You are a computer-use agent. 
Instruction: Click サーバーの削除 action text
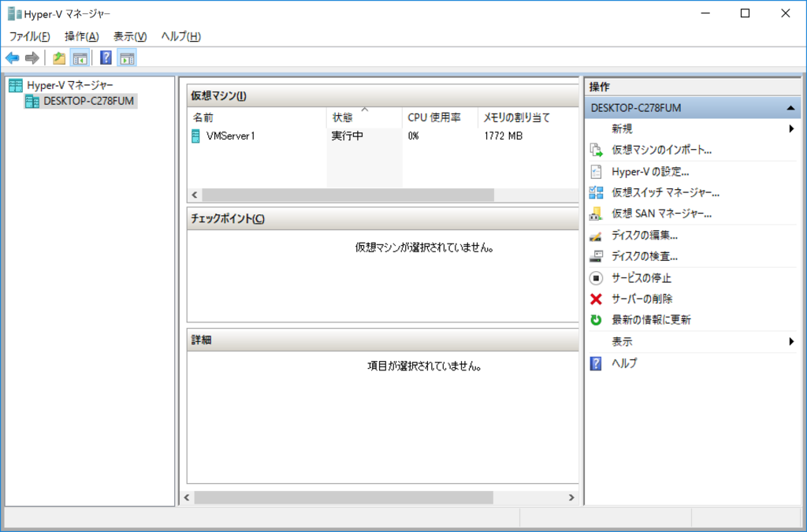click(x=642, y=299)
